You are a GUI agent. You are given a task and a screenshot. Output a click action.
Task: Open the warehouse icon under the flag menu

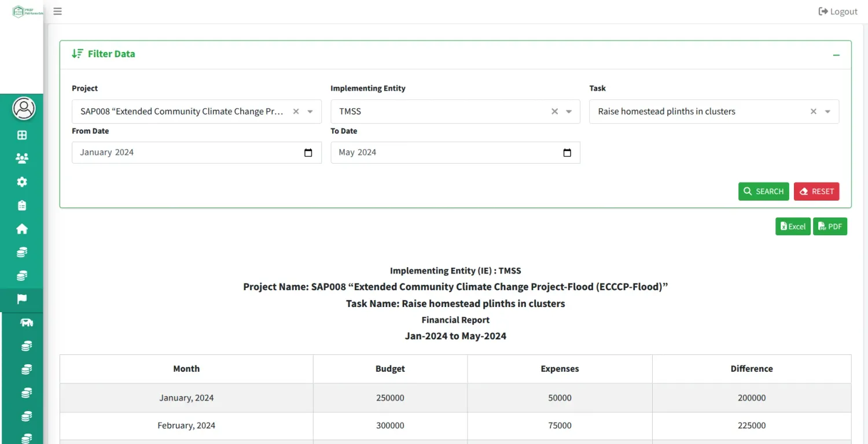point(27,323)
